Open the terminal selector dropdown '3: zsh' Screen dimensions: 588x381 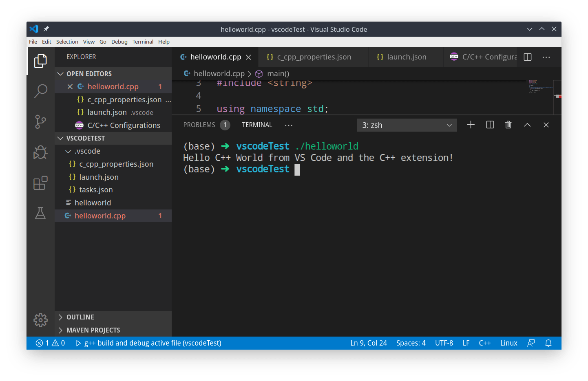407,125
